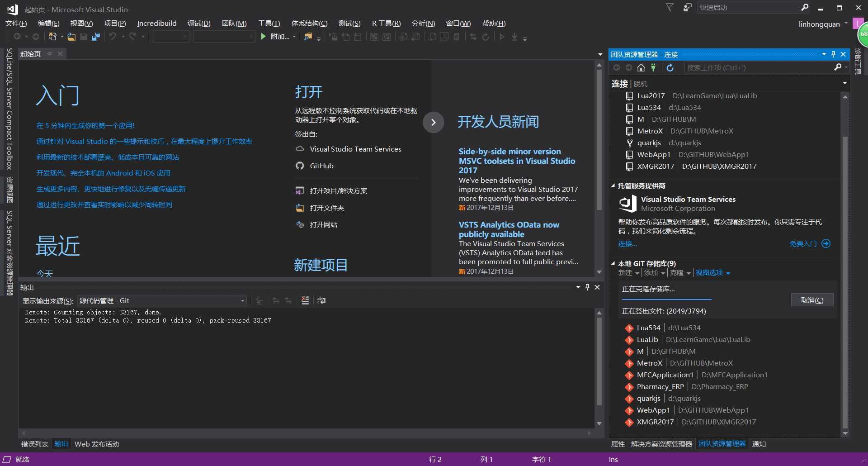
Task: Click the Open Website globe icon
Action: (x=300, y=224)
